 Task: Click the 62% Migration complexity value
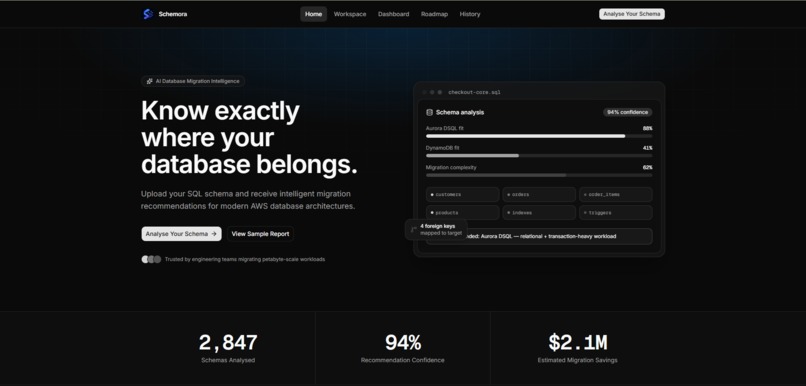647,168
